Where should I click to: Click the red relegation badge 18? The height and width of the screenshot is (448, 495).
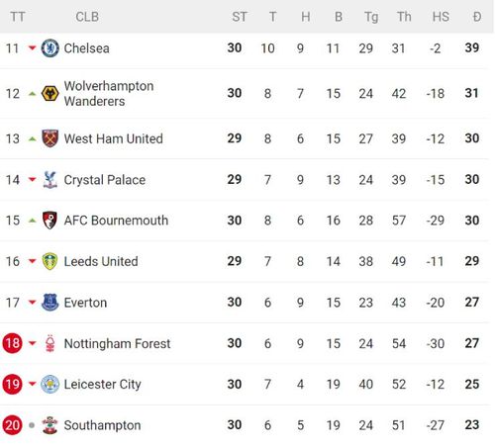point(12,343)
